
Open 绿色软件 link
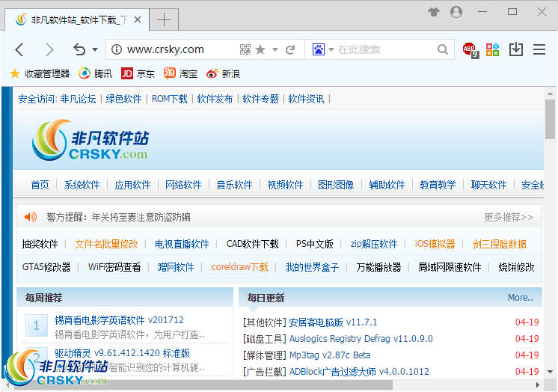[123, 99]
